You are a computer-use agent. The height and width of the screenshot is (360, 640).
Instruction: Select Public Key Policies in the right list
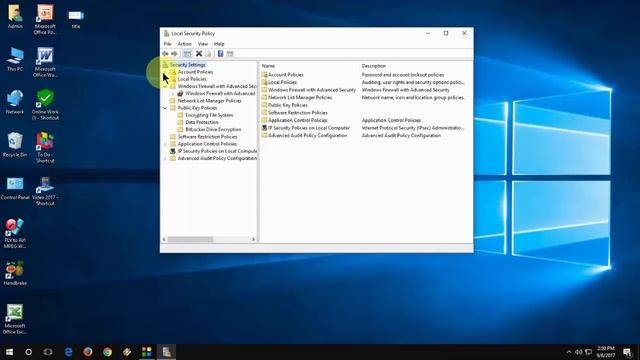(x=288, y=105)
